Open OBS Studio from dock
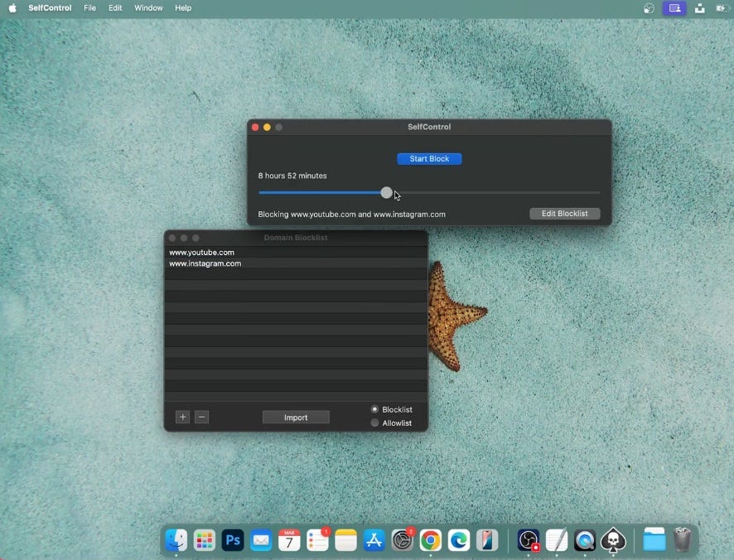This screenshot has width=734, height=560. click(529, 540)
